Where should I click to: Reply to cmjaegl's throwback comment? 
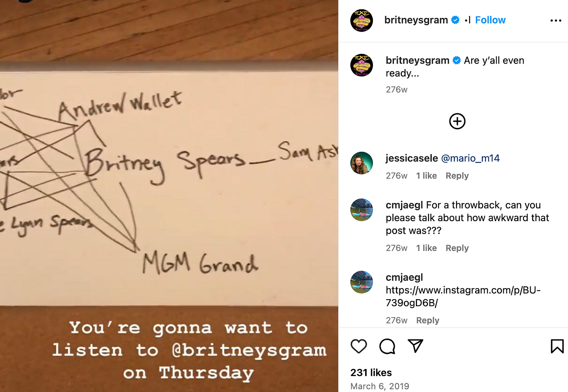pyautogui.click(x=457, y=248)
